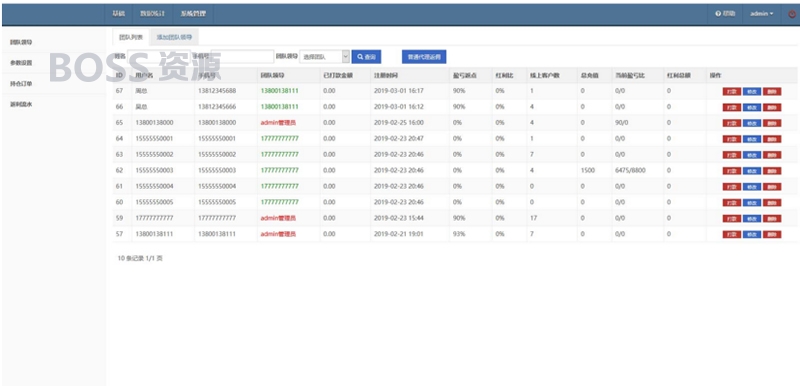Click blue edit button in row ID 59
Image resolution: width=800 pixels, height=386 pixels.
point(752,219)
